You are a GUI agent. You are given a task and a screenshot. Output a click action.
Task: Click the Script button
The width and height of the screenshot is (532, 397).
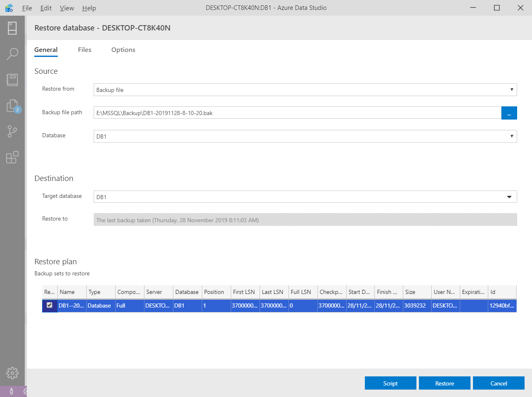coord(390,383)
